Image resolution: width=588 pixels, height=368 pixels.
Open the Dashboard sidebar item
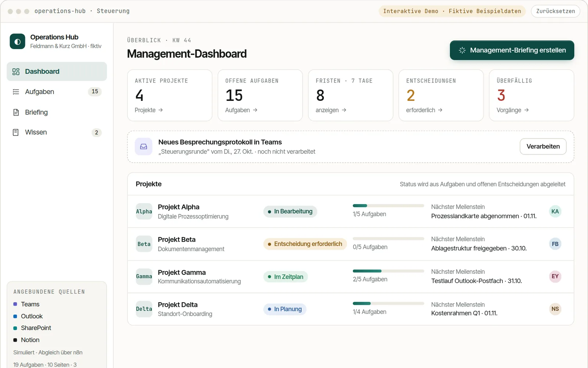pyautogui.click(x=57, y=71)
